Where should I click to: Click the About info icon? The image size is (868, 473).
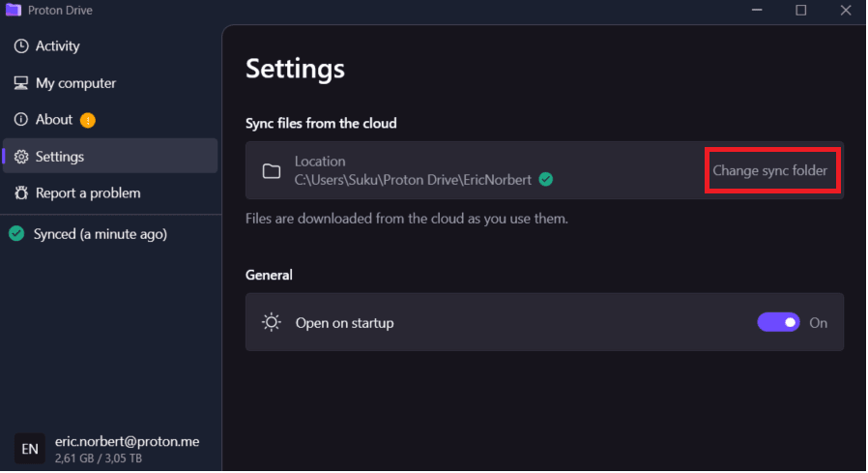click(21, 120)
